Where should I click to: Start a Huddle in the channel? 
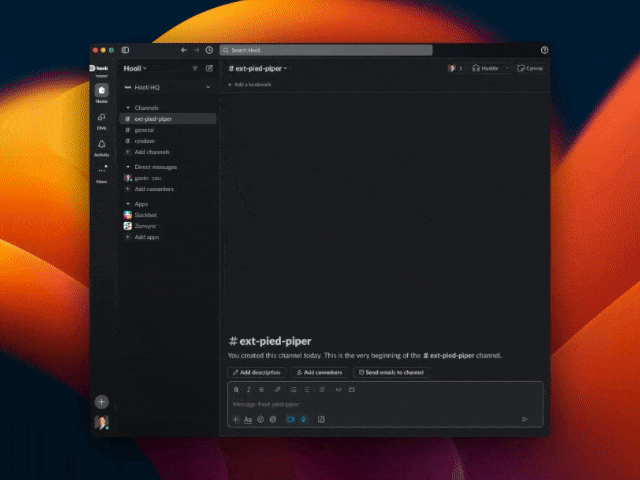pos(488,68)
